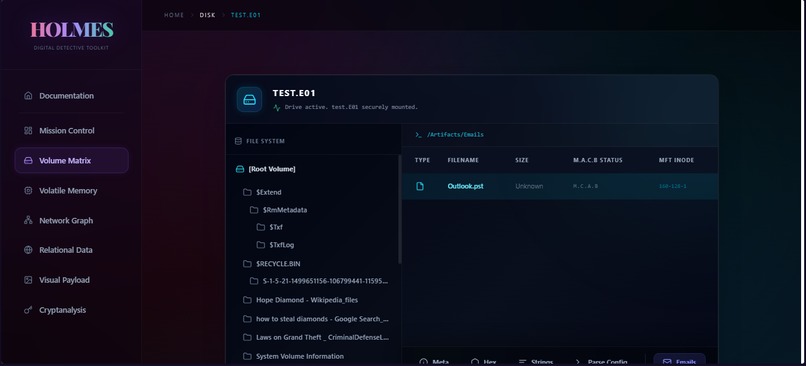Click the FILENAME column header

463,160
